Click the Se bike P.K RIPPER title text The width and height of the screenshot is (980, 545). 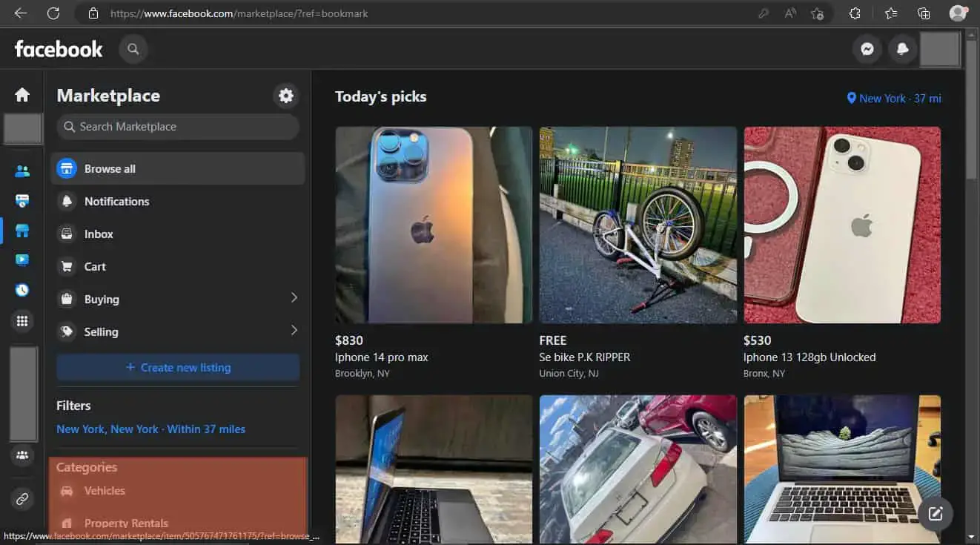585,357
